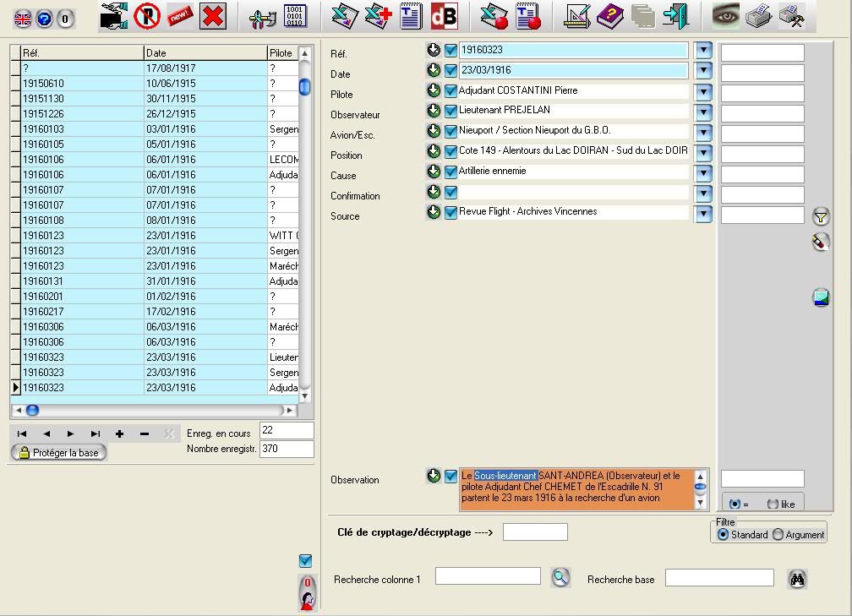The height and width of the screenshot is (616, 852).
Task: Click the Recherche colonne 1 input field
Action: (x=488, y=575)
